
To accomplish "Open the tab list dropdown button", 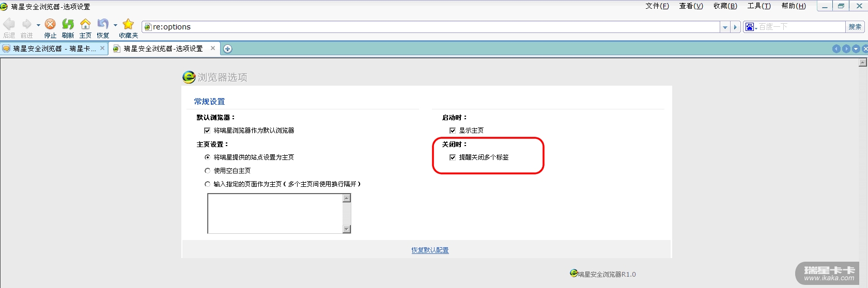I will click(856, 49).
